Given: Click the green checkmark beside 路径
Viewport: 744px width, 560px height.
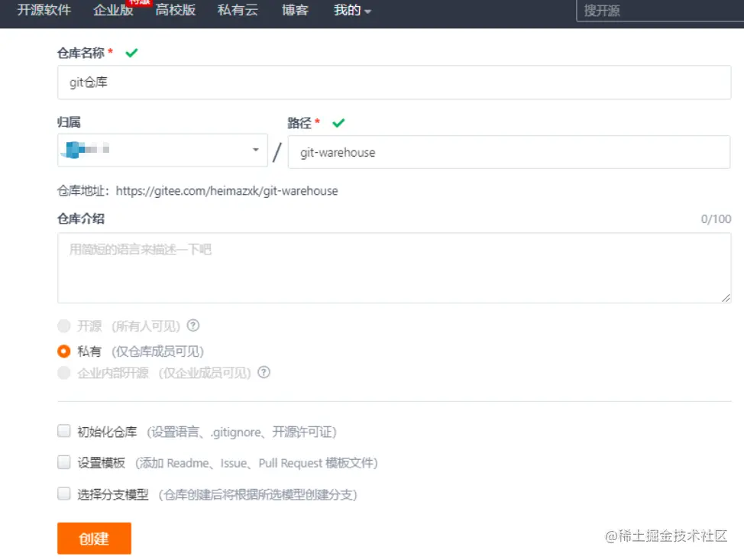Looking at the screenshot, I should 338,123.
